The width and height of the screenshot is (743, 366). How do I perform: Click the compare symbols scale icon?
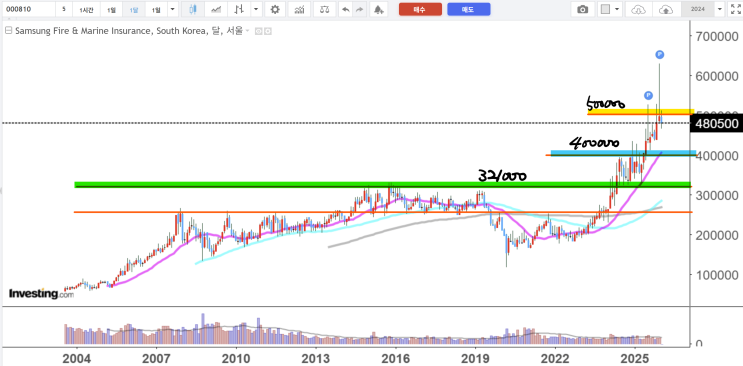pyautogui.click(x=325, y=9)
